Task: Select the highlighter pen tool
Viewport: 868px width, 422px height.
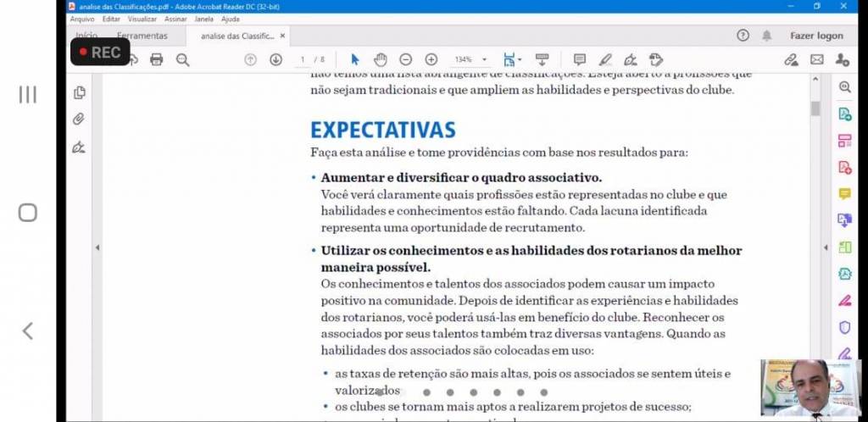Action: point(605,59)
